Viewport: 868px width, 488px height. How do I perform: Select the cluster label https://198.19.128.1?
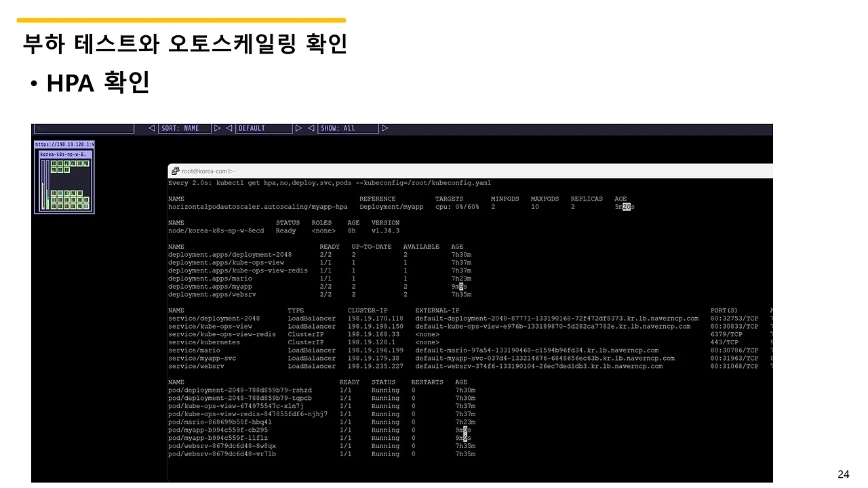coord(64,144)
